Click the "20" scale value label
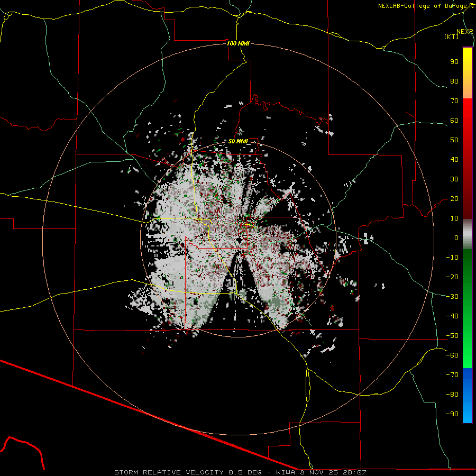 [x=454, y=198]
